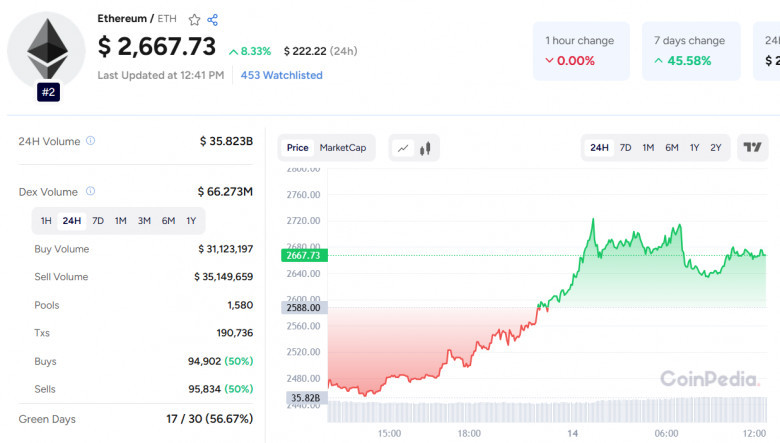Open the info icon next to 24H Volume
This screenshot has width=780, height=443.
pos(91,141)
